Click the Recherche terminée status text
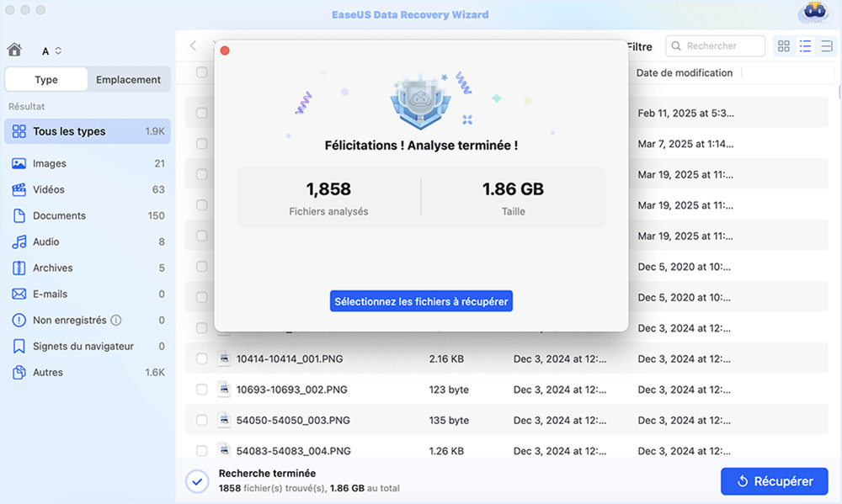 pyautogui.click(x=267, y=474)
